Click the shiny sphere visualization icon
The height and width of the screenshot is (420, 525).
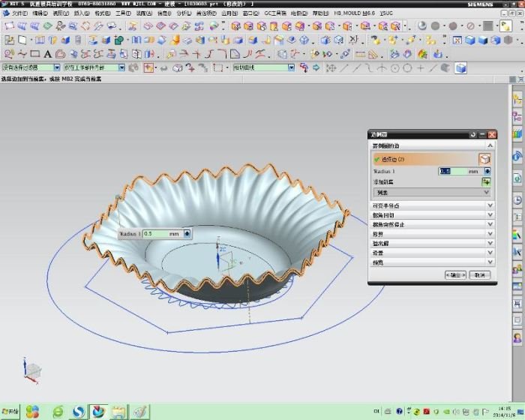coord(422,25)
